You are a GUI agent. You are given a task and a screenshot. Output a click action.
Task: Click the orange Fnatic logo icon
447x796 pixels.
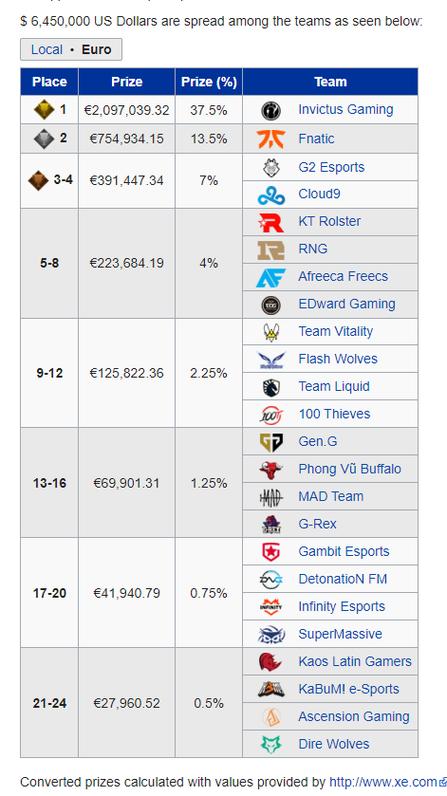[x=271, y=139]
